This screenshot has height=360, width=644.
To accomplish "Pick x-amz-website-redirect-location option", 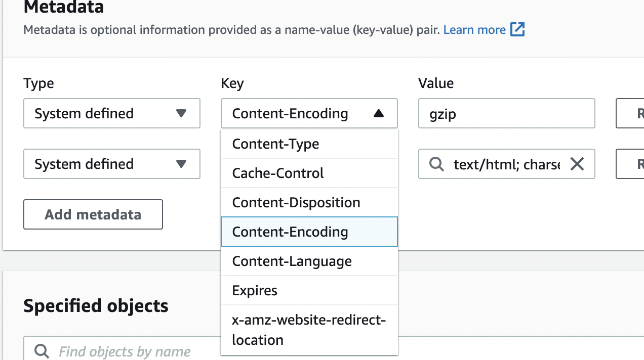I will coord(309,330).
